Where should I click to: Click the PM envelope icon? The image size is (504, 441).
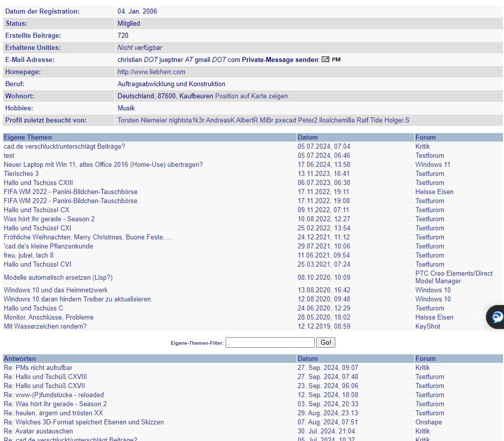[x=325, y=59]
